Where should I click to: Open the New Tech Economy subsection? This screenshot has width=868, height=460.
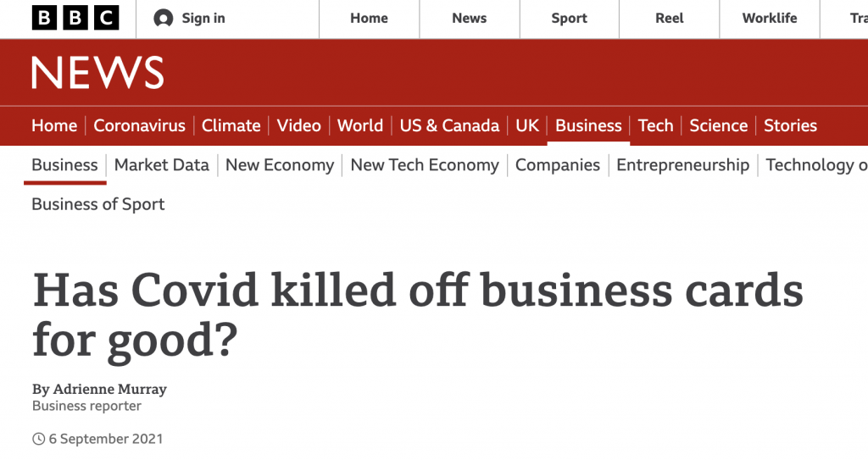[x=425, y=165]
